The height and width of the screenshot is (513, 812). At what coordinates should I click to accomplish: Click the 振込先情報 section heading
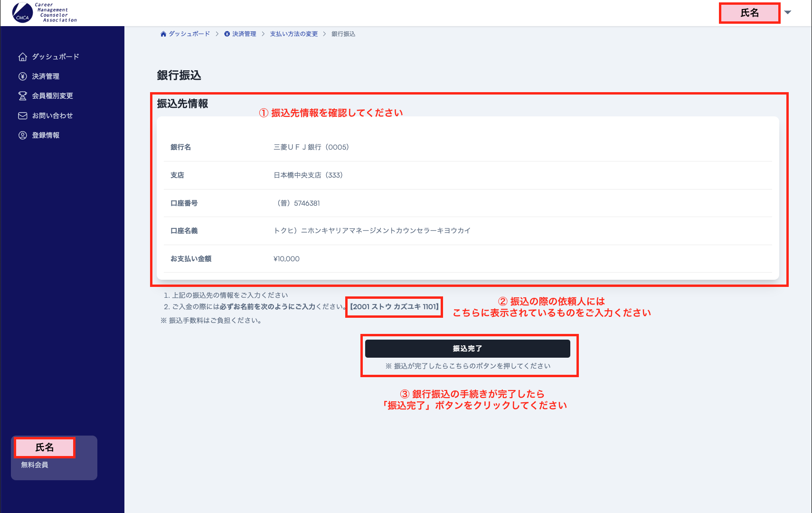click(x=182, y=104)
